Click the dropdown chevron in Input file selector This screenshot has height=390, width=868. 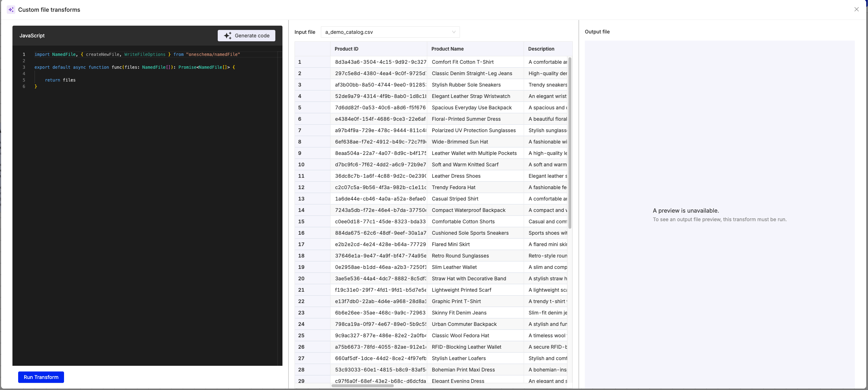(454, 32)
